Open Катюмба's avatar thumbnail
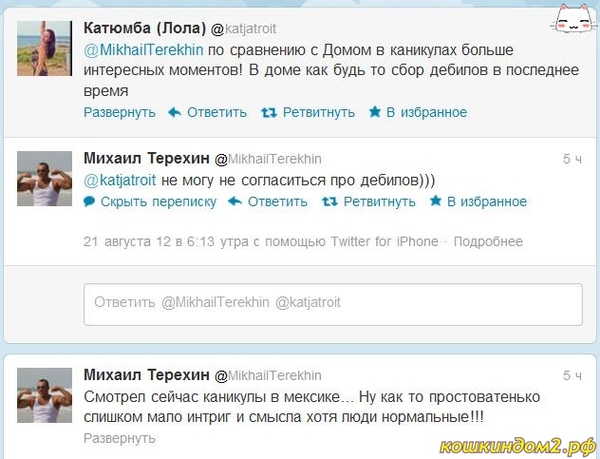This screenshot has width=600, height=459. click(x=44, y=48)
